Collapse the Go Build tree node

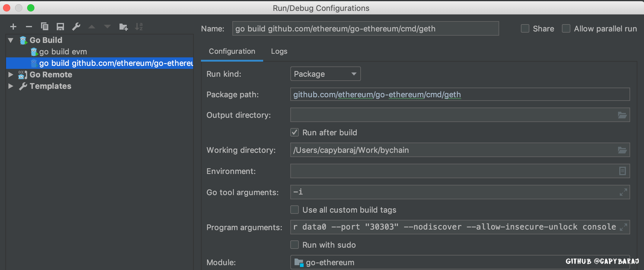tap(11, 40)
